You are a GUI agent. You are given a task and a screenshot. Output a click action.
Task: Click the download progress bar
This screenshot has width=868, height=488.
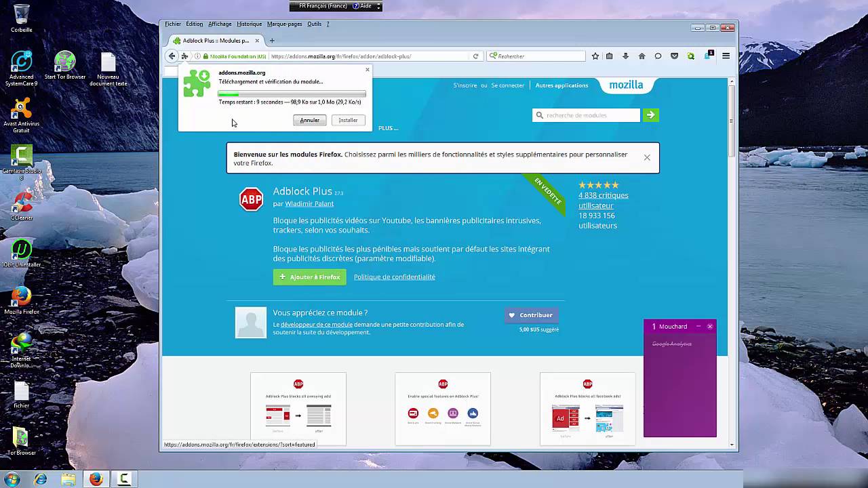click(292, 94)
